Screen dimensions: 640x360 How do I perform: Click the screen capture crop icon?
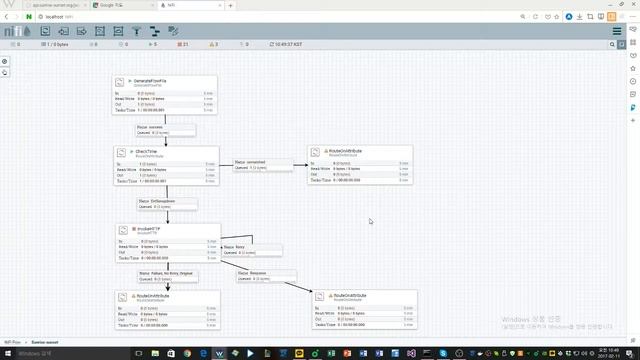point(590,17)
